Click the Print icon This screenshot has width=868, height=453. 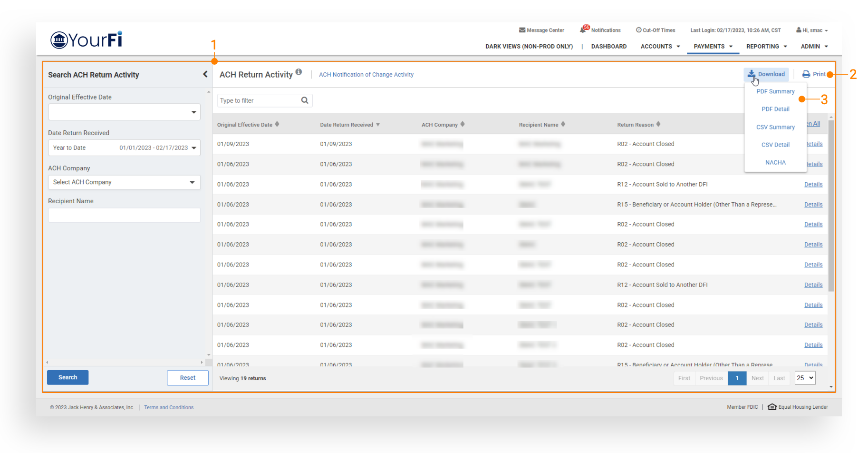coord(806,74)
